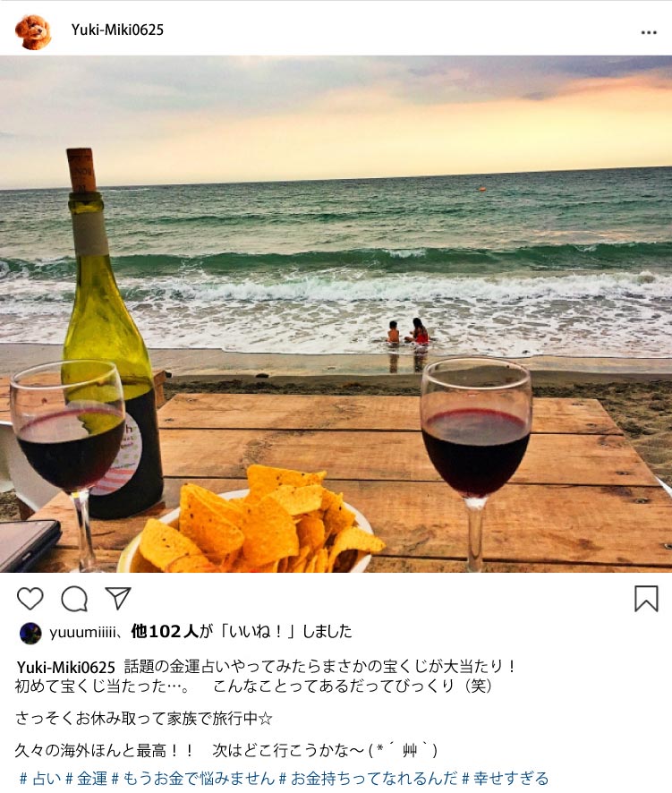Open Yuki-Miki0625 poodle profile picture
The image size is (672, 793).
pyautogui.click(x=33, y=32)
